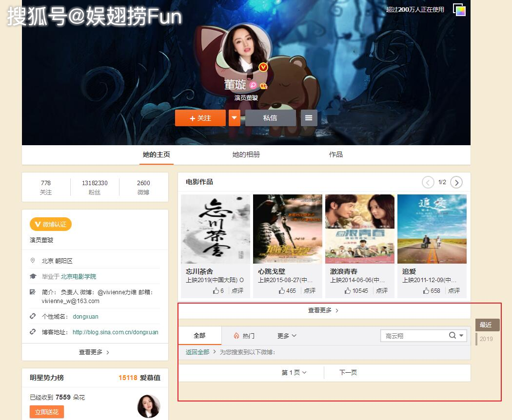Click the flame icon beside 热门
This screenshot has height=420, width=512.
pos(236,336)
